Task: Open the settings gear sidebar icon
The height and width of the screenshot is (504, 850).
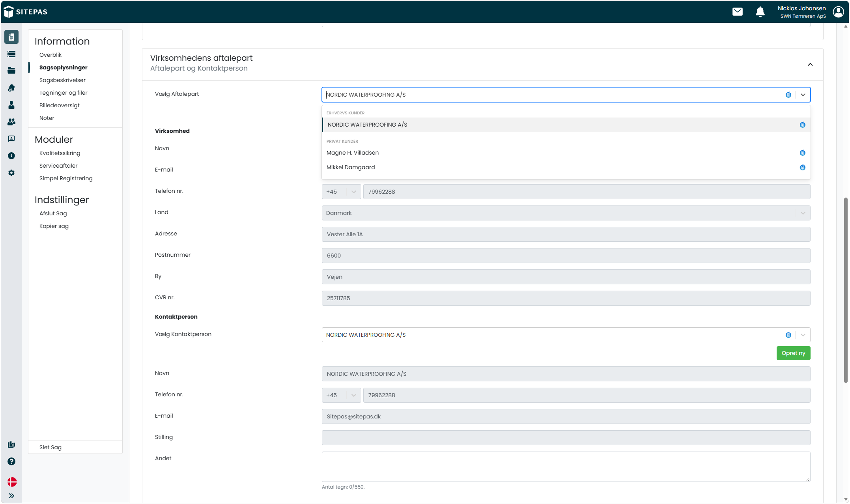Action: (x=11, y=173)
